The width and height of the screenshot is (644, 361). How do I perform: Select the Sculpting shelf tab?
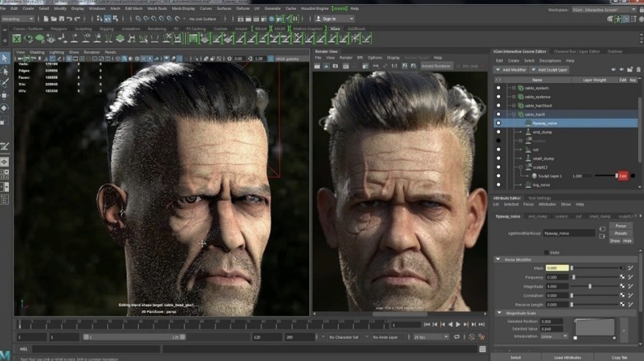click(x=83, y=29)
